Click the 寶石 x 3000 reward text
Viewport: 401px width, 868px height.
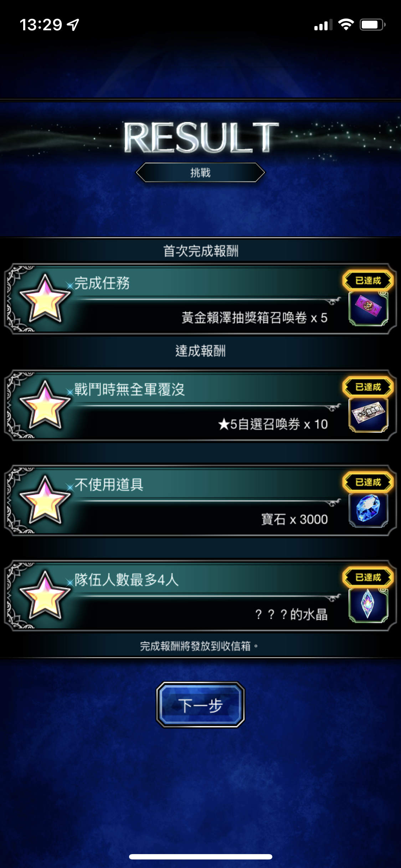point(294,520)
